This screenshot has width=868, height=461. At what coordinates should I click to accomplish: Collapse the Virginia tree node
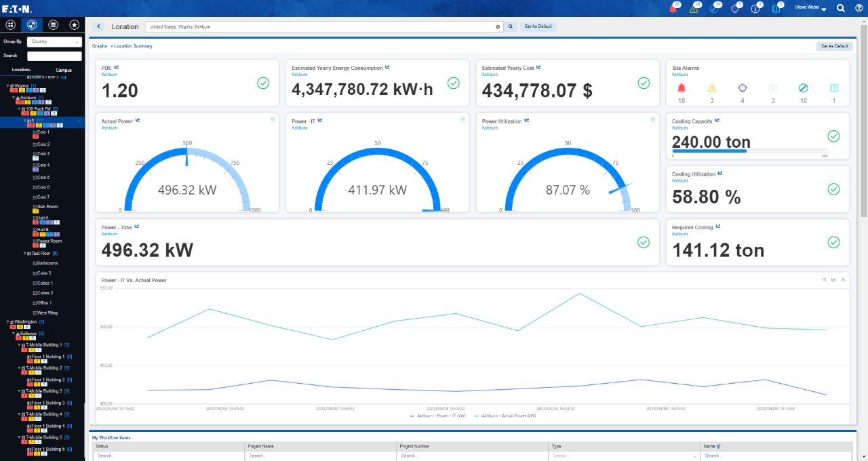7,86
